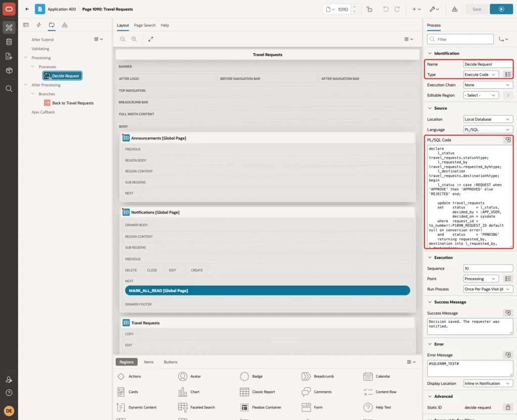517x420 pixels.
Task: Zoom out the layout view
Action: coord(123,39)
